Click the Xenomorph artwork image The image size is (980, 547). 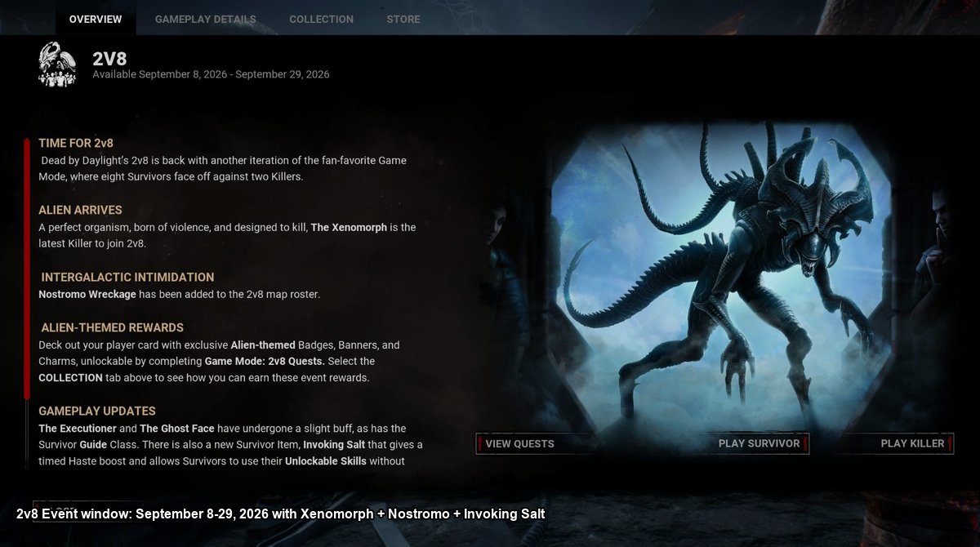click(x=720, y=278)
